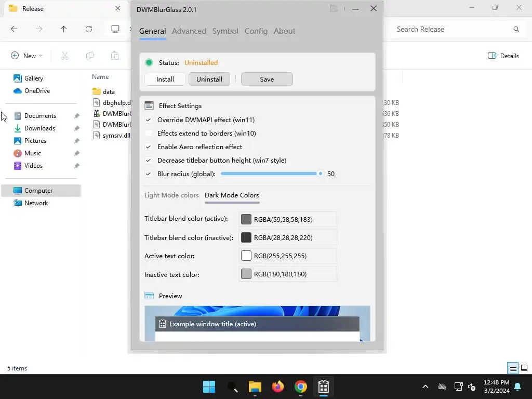Click the Install button
Image resolution: width=532 pixels, height=399 pixels.
pyautogui.click(x=165, y=79)
